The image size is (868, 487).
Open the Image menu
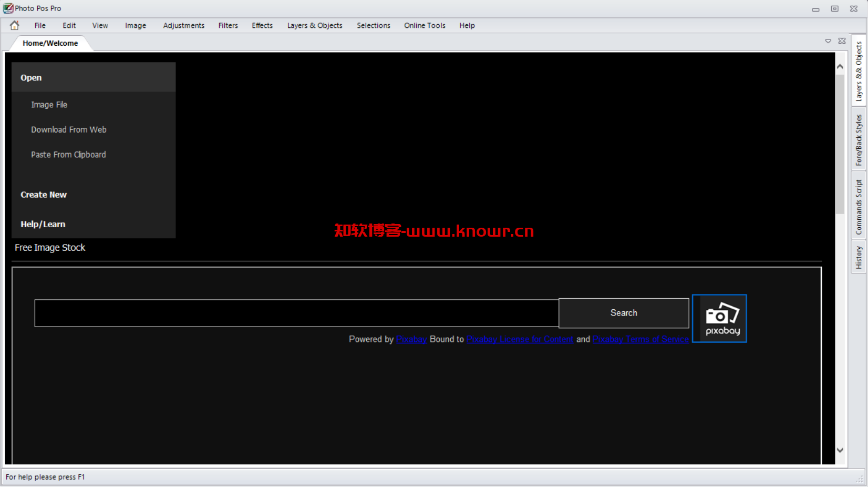pos(136,25)
